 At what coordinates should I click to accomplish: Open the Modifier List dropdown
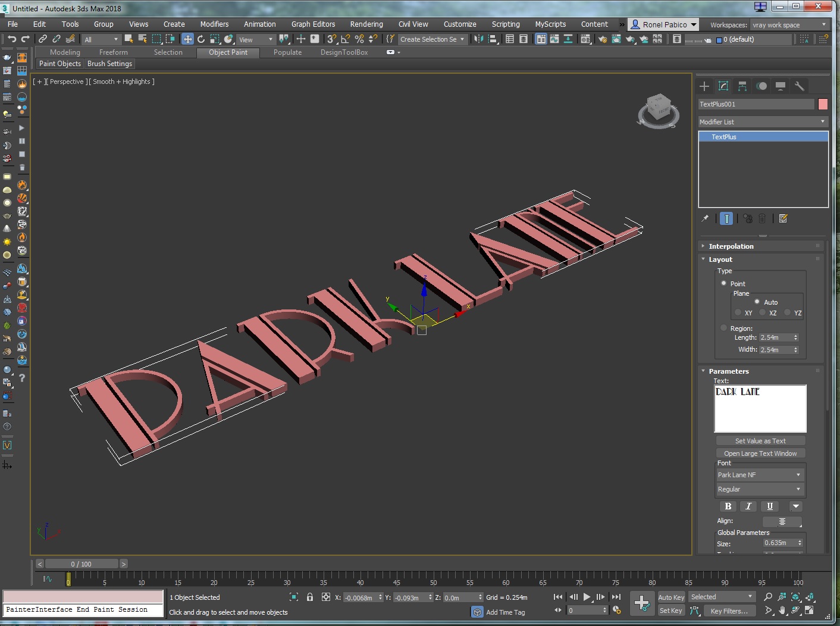[x=763, y=122]
